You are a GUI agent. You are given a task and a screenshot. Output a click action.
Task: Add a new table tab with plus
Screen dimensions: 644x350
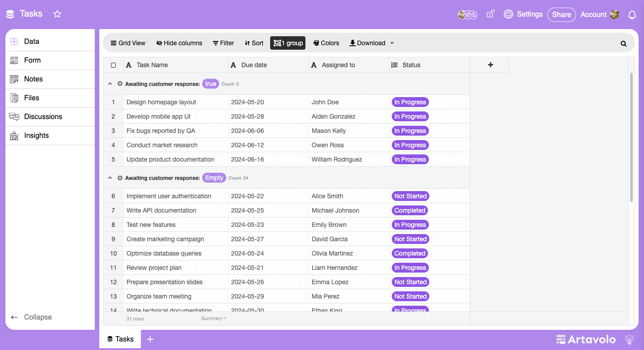click(x=150, y=339)
